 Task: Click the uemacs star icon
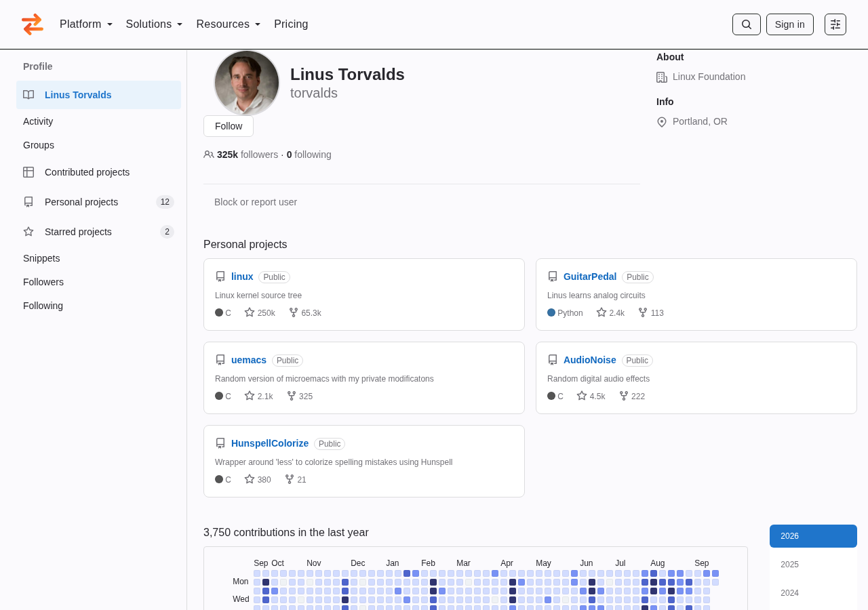[250, 396]
